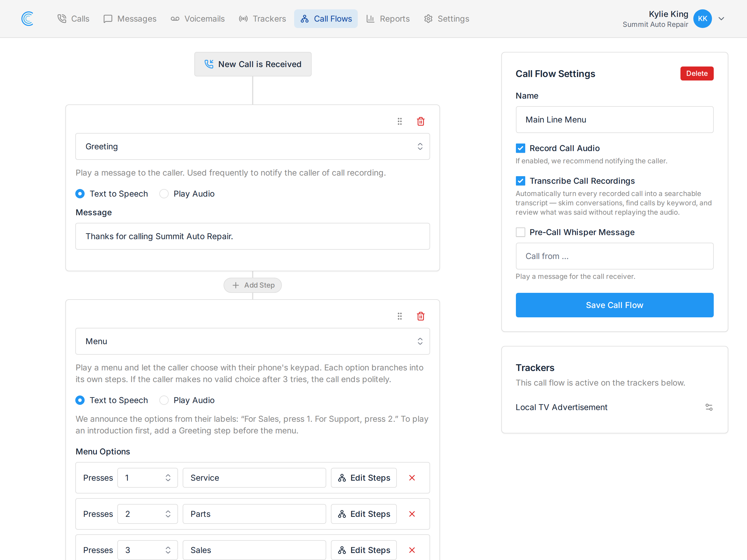747x560 pixels.
Task: Select the Call Flows tab
Action: [326, 19]
